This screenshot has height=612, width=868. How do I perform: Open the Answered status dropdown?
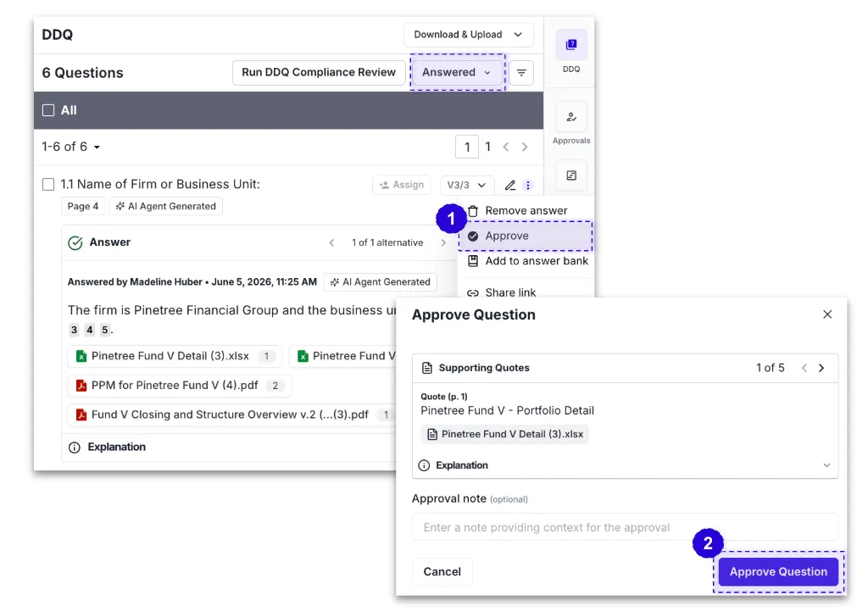click(x=457, y=73)
